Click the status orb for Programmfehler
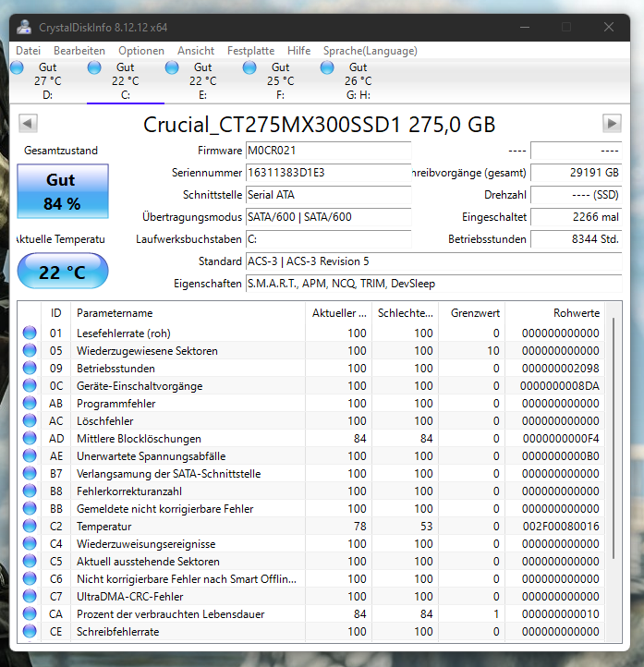This screenshot has width=644, height=667. coord(30,403)
